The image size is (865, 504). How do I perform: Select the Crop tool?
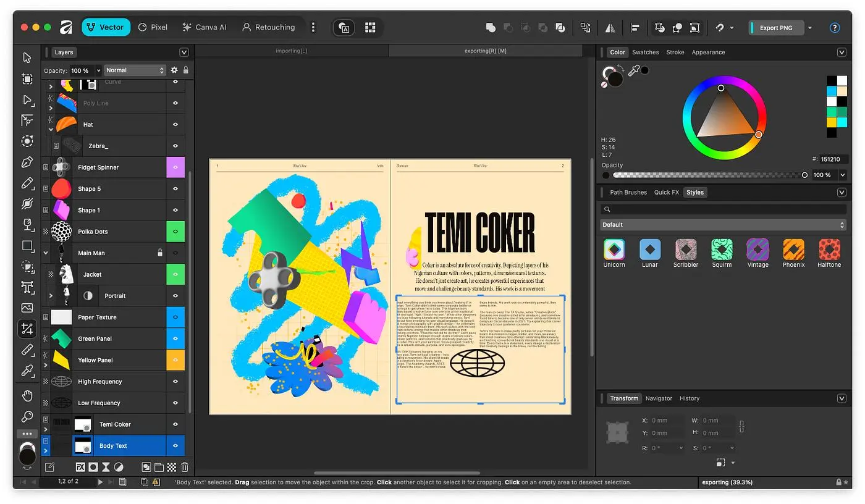click(27, 329)
